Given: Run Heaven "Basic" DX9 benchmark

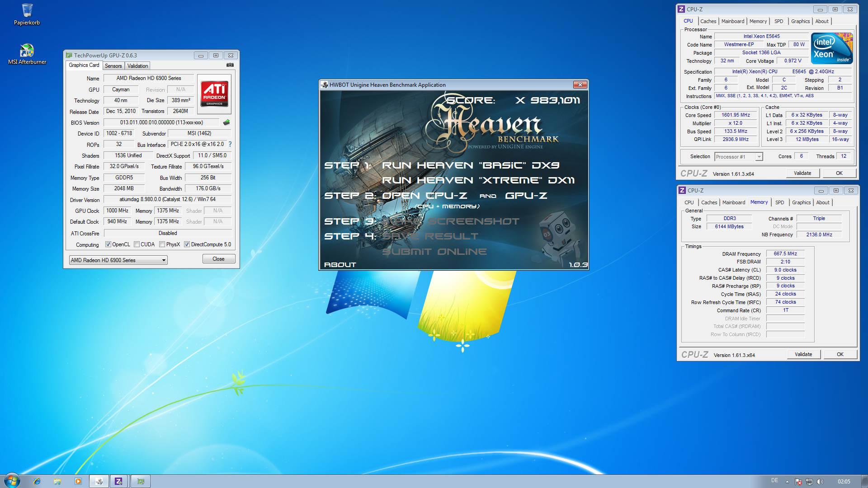Looking at the screenshot, I should pyautogui.click(x=471, y=165).
